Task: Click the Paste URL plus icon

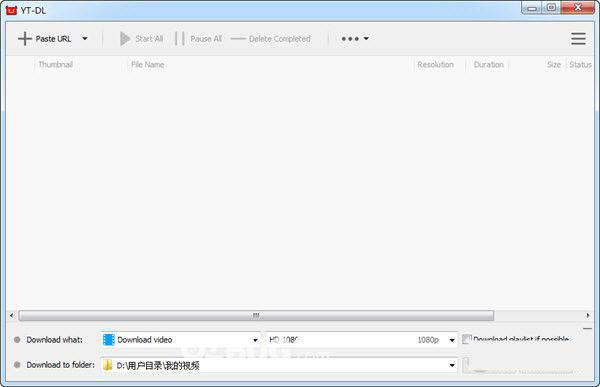Action: [25, 39]
